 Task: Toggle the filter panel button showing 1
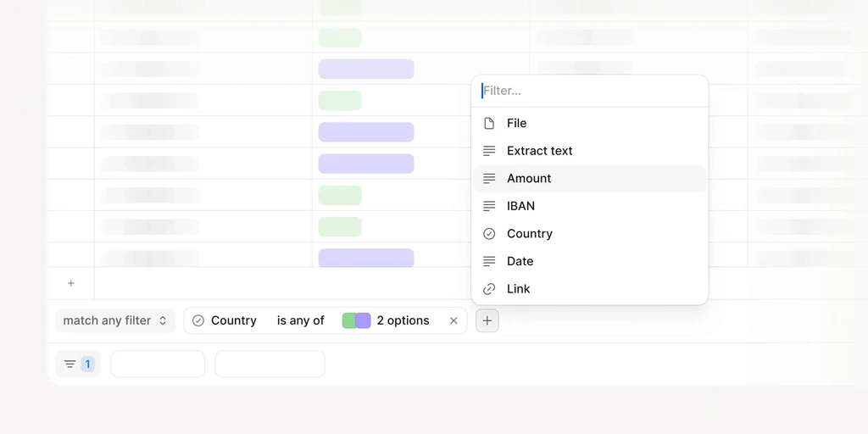coord(78,364)
